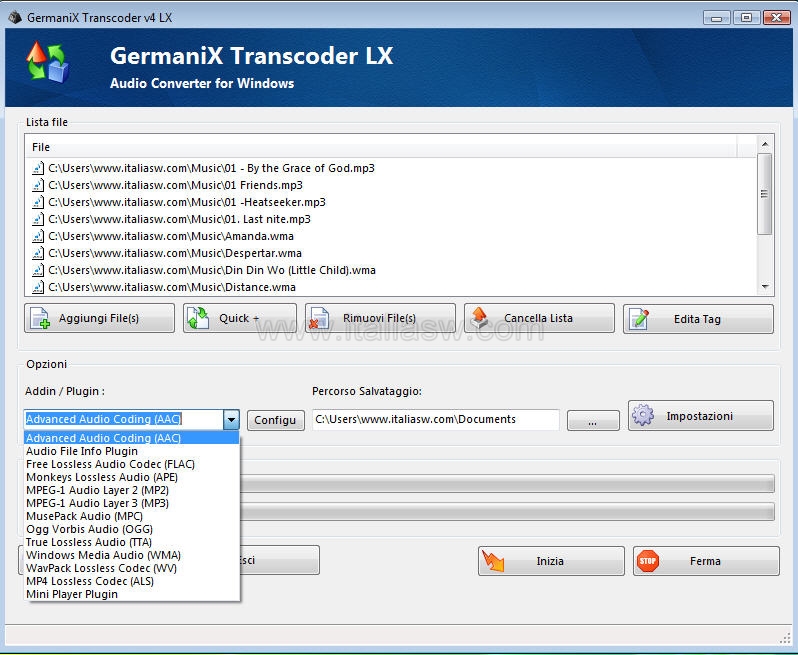Click the file list scrollbar thumb
Image resolution: width=798 pixels, height=655 pixels.
[764, 194]
